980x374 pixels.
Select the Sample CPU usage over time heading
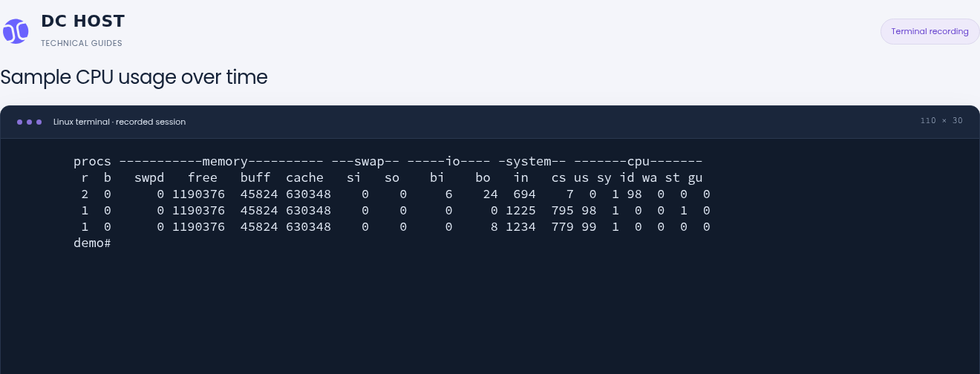tap(134, 77)
